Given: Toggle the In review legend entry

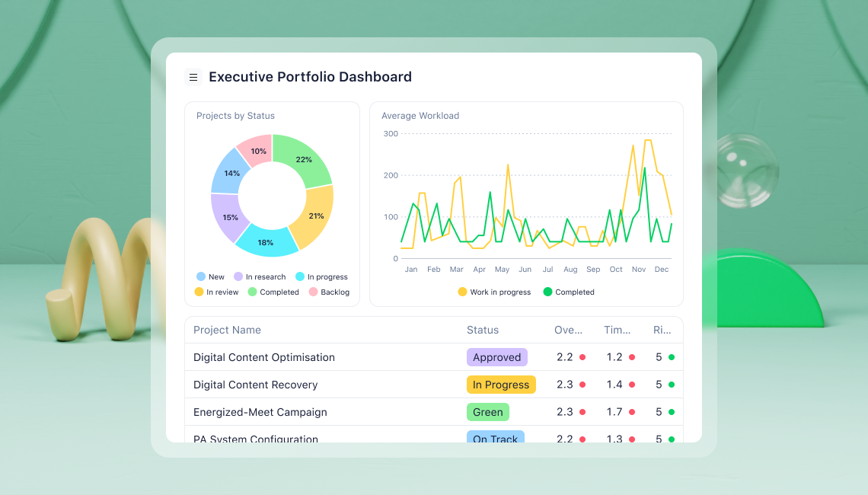Looking at the screenshot, I should pos(199,292).
